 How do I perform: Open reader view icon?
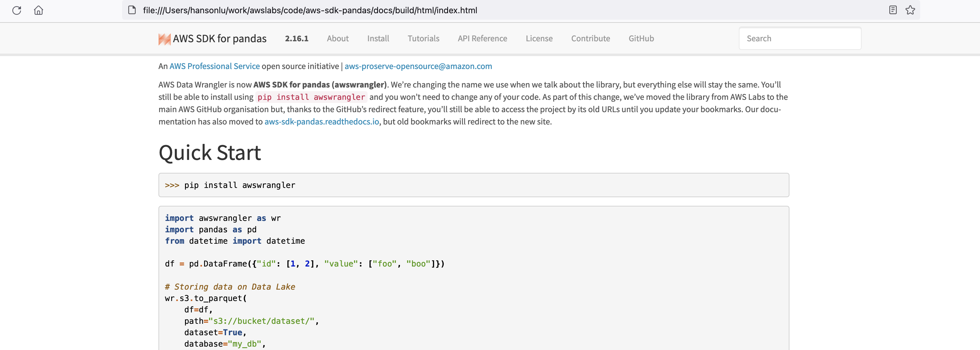(892, 10)
